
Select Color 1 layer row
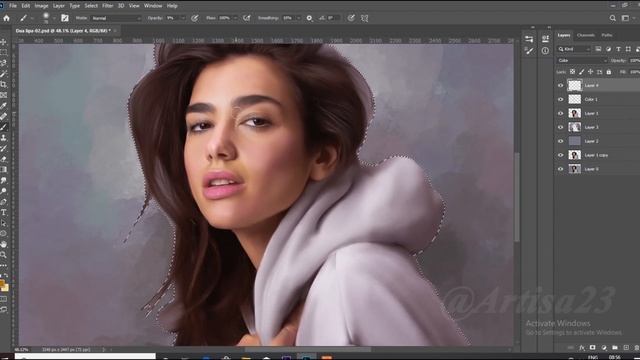pyautogui.click(x=598, y=100)
